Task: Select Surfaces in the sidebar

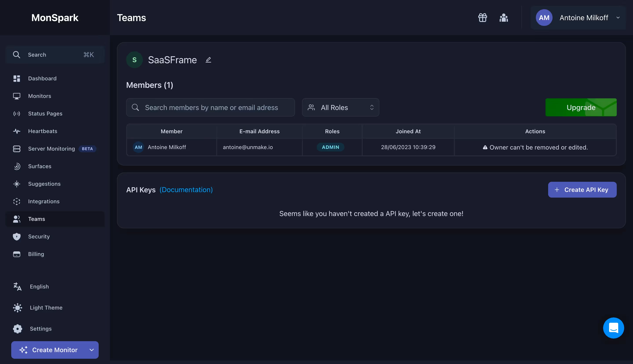Action: (x=39, y=166)
